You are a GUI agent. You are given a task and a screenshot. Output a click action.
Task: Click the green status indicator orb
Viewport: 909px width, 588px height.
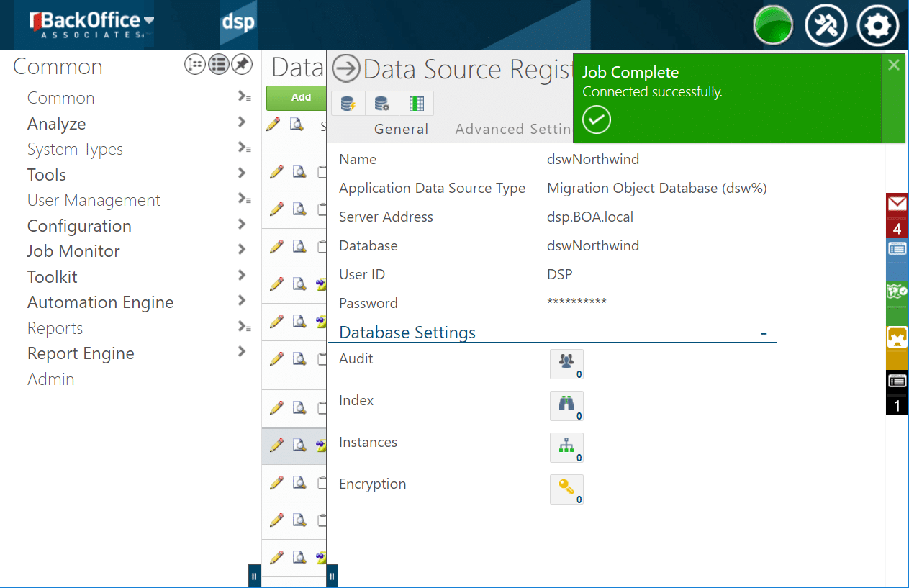point(773,26)
